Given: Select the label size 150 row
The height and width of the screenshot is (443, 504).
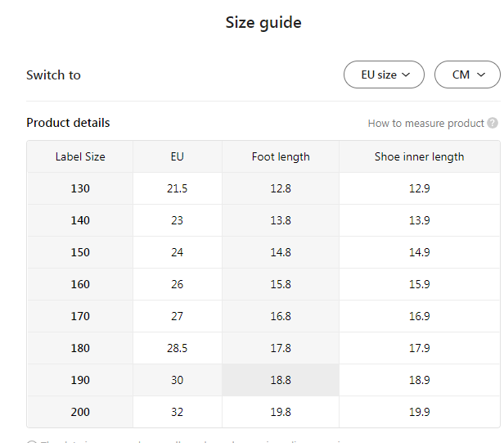Looking at the screenshot, I should [80, 252].
